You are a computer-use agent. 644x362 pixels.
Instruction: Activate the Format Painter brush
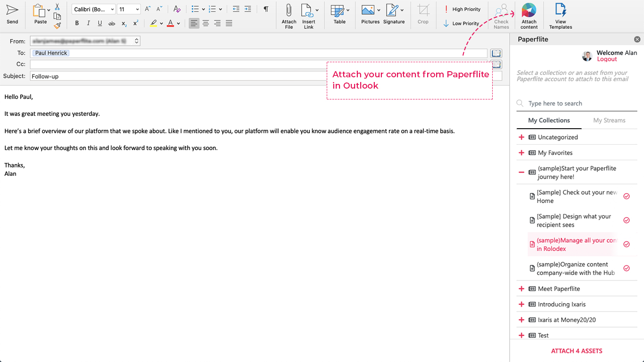57,26
